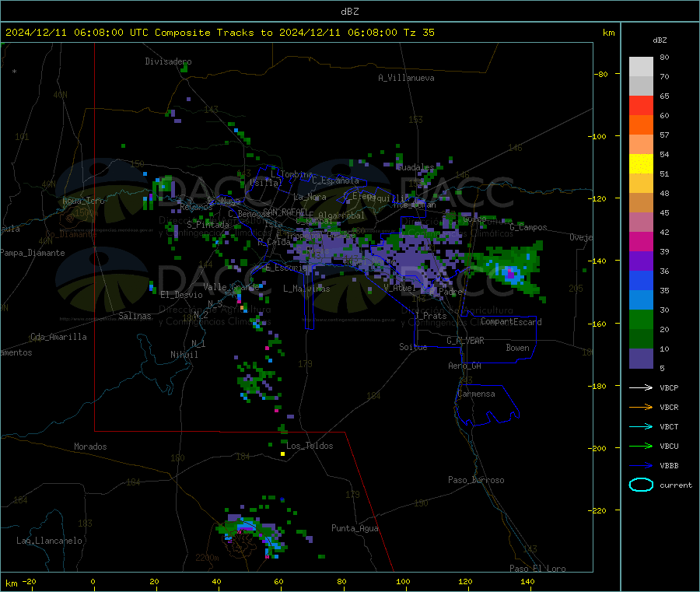Select the blue 35-36 dBZ swatch
The height and width of the screenshot is (592, 700).
coord(641,280)
